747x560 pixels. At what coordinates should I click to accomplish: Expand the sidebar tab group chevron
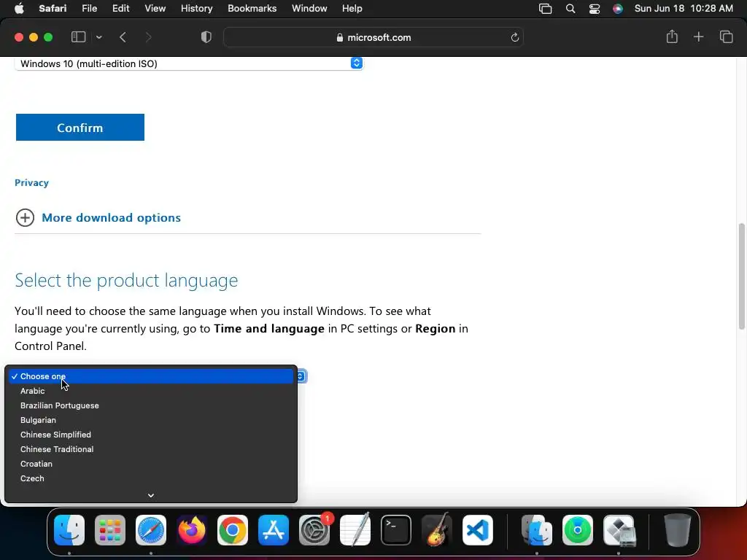tap(98, 37)
